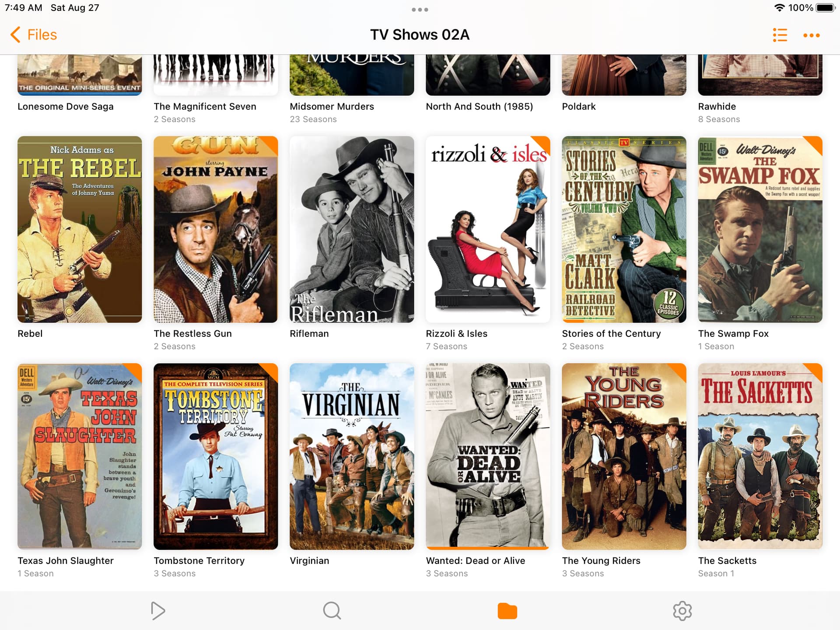Open The Rebel poster
The image size is (840, 630).
pyautogui.click(x=80, y=229)
